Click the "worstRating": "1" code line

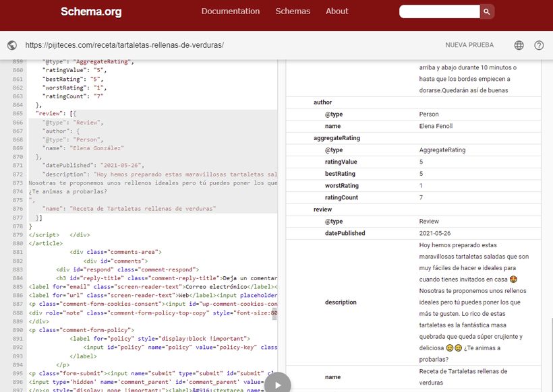pyautogui.click(x=74, y=88)
